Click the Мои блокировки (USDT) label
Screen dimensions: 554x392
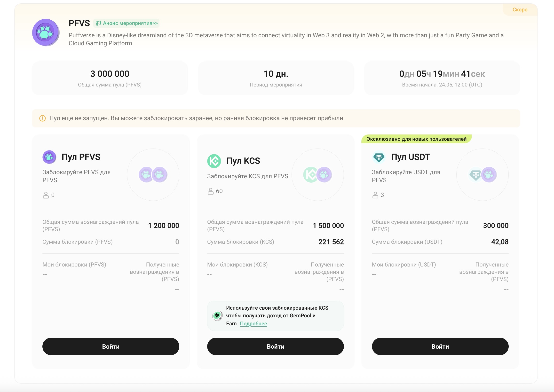pyautogui.click(x=404, y=265)
